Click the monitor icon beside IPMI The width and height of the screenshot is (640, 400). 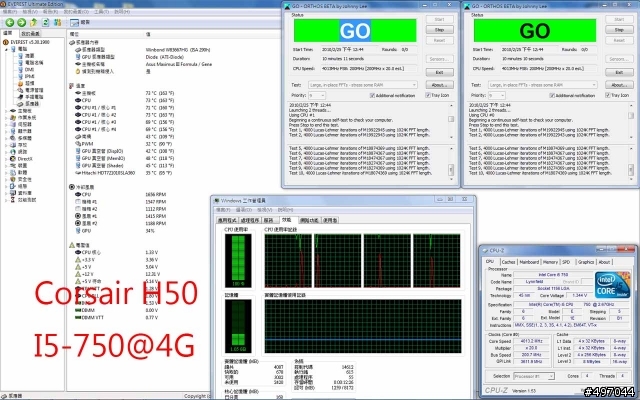(x=20, y=76)
